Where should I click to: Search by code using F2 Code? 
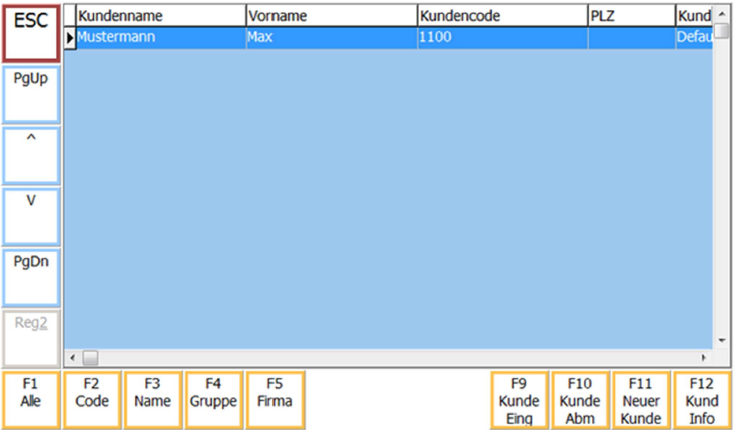[91, 400]
